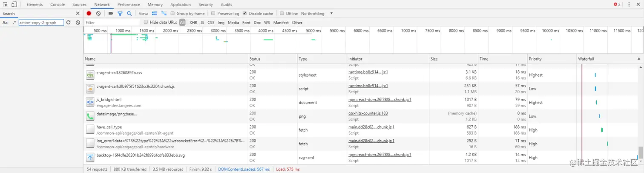Filter requests by Font

point(246,23)
